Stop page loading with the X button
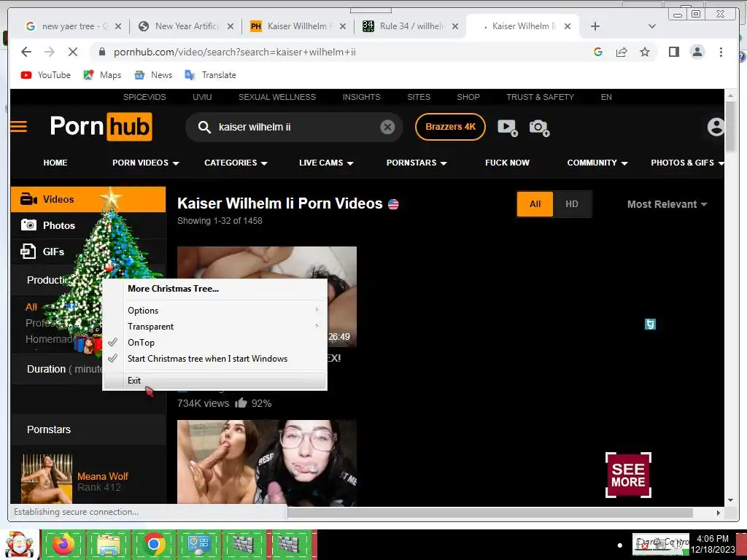This screenshot has height=560, width=747. [x=73, y=52]
